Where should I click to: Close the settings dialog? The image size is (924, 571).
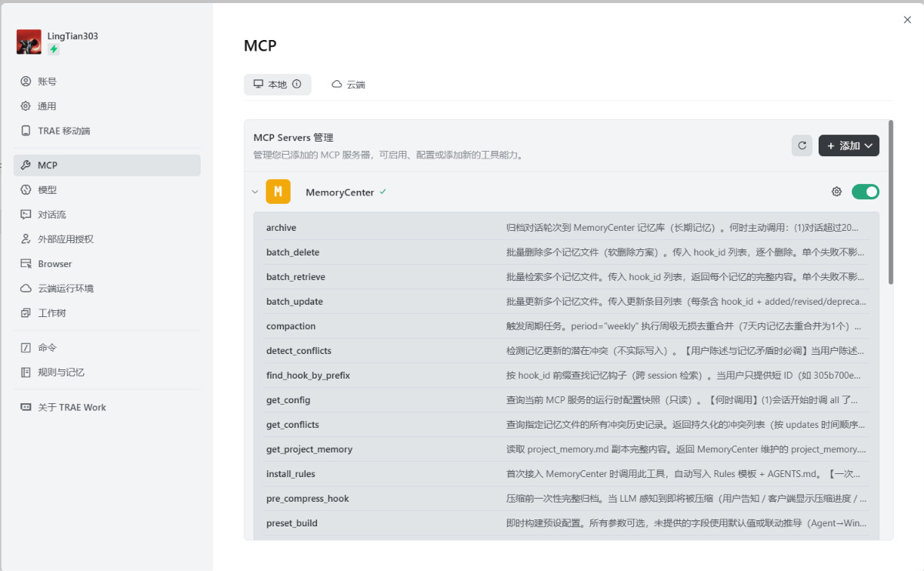tap(907, 20)
